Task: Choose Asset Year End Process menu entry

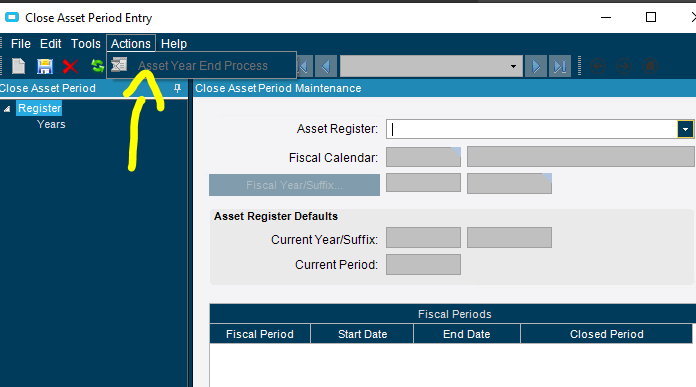Action: pyautogui.click(x=202, y=66)
